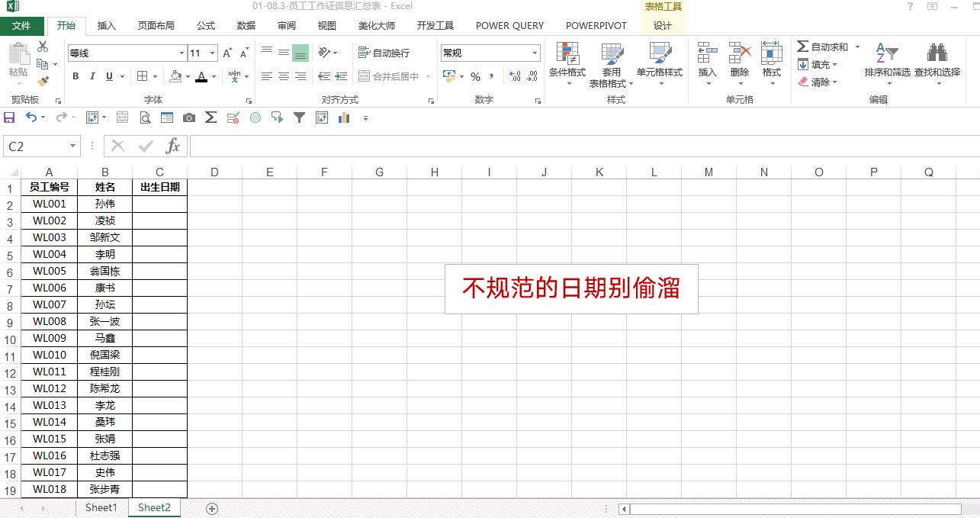The image size is (980, 518).
Task: Toggle Underline formatting
Action: click(x=109, y=76)
